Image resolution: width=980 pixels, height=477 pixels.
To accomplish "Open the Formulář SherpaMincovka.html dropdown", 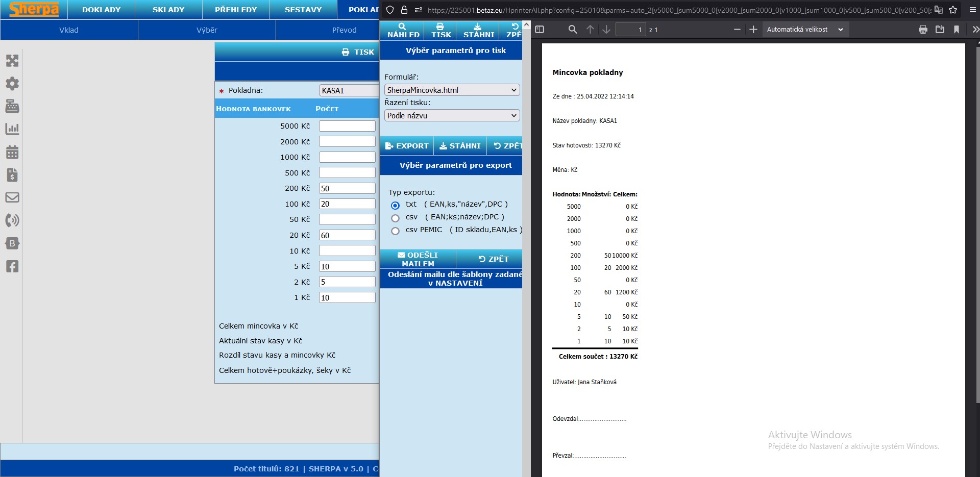I will click(452, 90).
